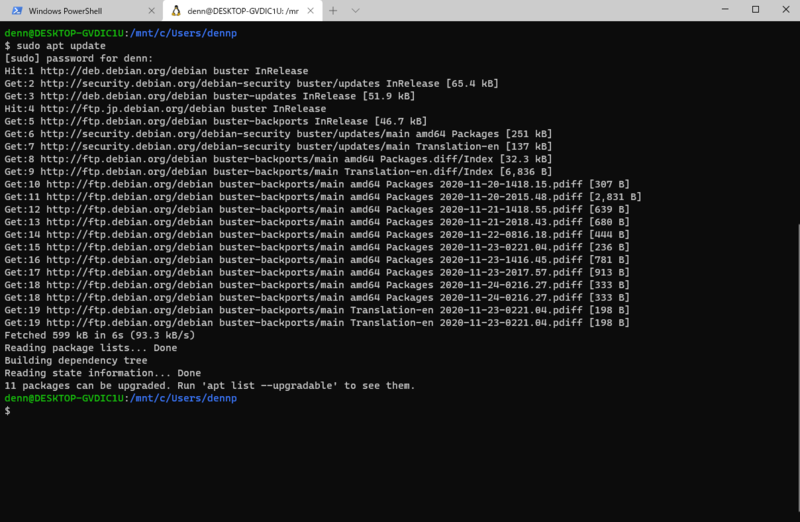Maximize the terminal window
The width and height of the screenshot is (800, 522).
pos(756,9)
